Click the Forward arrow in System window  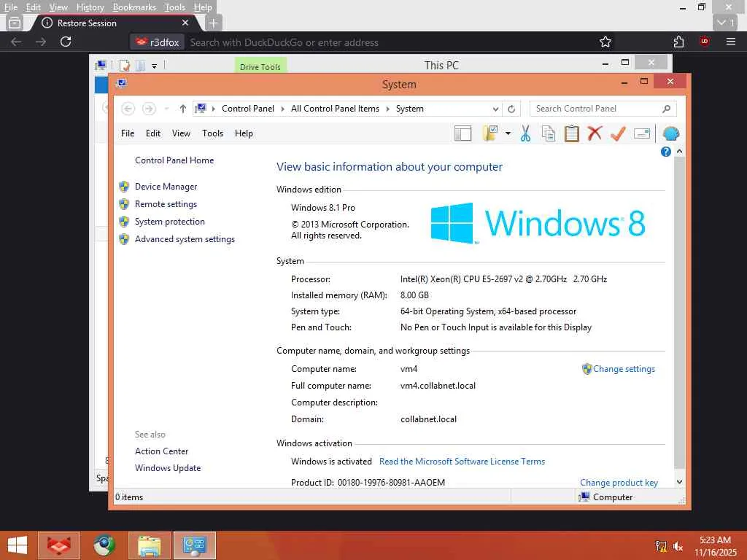click(x=149, y=109)
